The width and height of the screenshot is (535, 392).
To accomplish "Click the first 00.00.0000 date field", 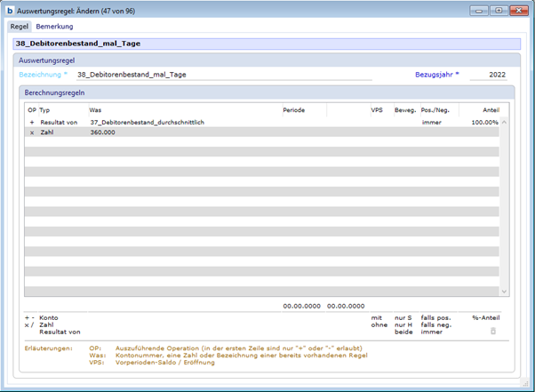I will [x=302, y=306].
